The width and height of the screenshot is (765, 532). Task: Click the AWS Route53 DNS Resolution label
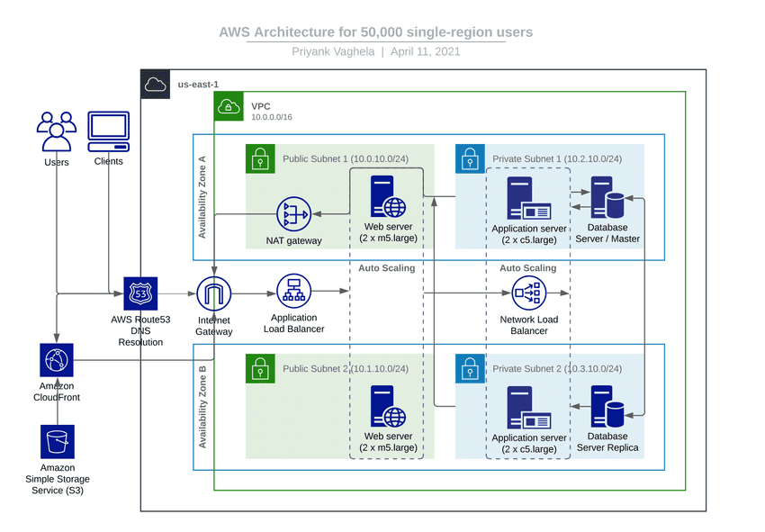140,331
